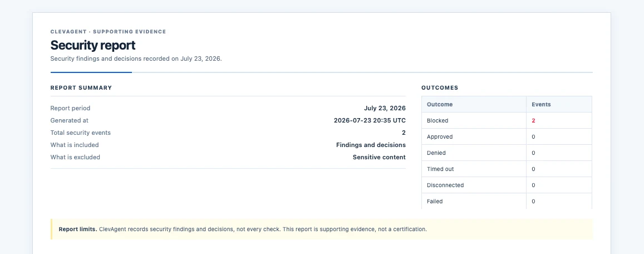
Task: Click the Generated at timestamp value
Action: pyautogui.click(x=370, y=120)
